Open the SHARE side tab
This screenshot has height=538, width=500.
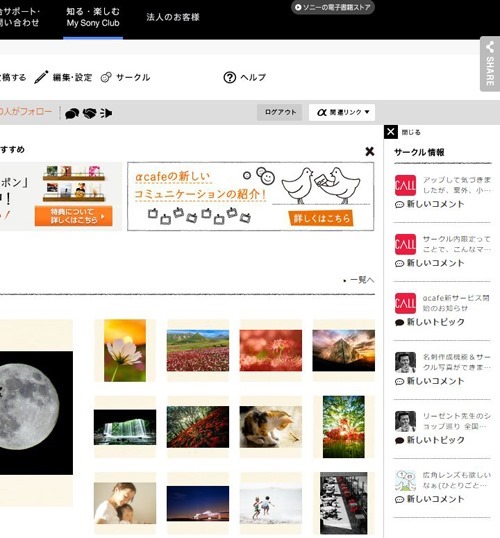490,64
